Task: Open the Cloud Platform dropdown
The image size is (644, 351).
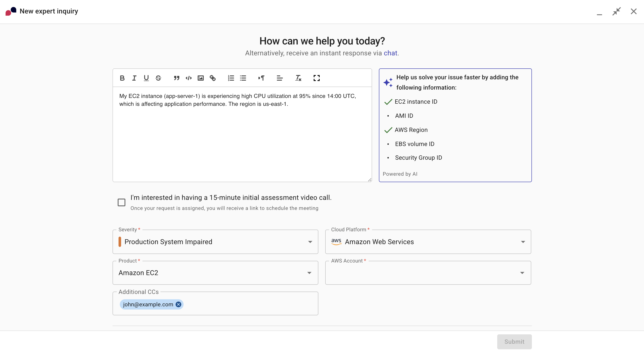Action: [523, 242]
